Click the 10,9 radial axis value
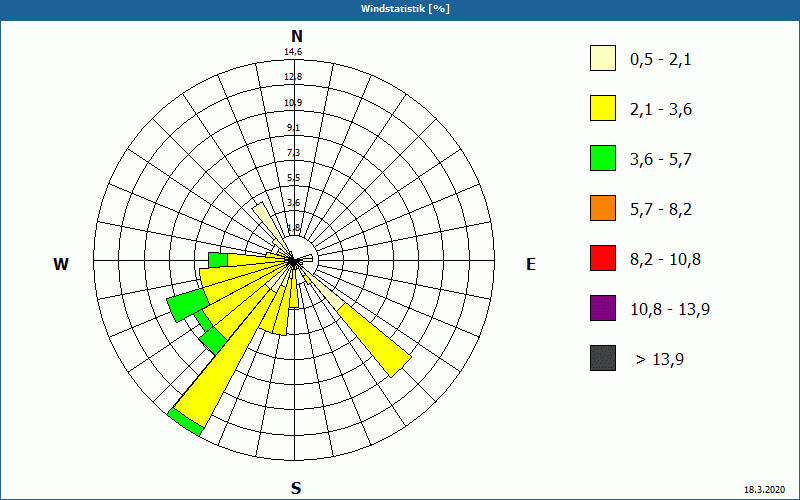The height and width of the screenshot is (500, 800). click(293, 103)
